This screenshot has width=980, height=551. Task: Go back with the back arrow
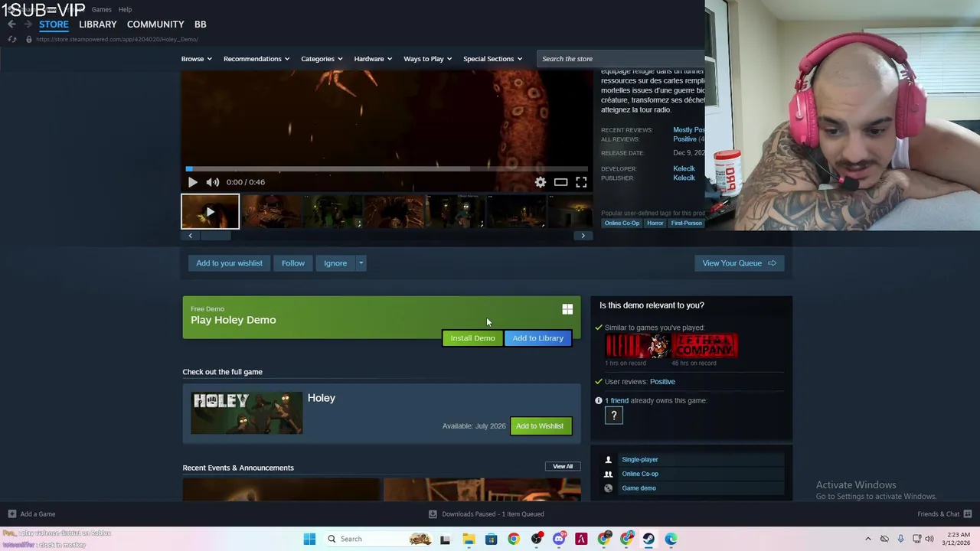11,24
